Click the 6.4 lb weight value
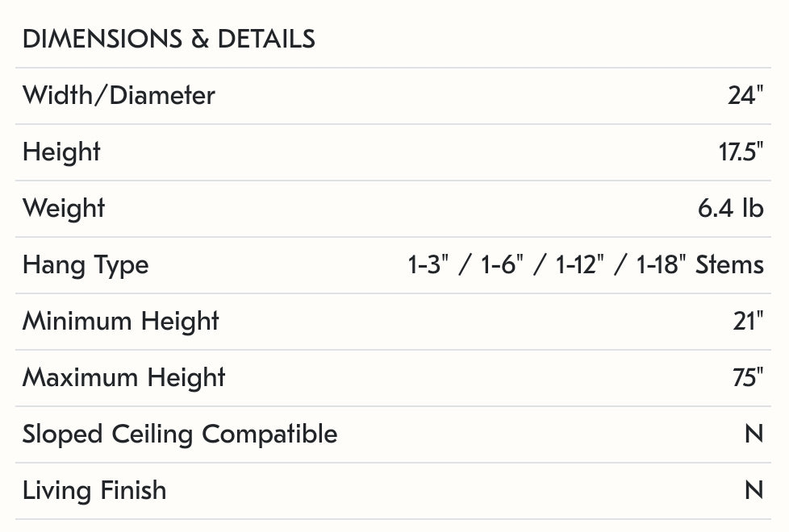Image resolution: width=789 pixels, height=532 pixels. (x=730, y=209)
